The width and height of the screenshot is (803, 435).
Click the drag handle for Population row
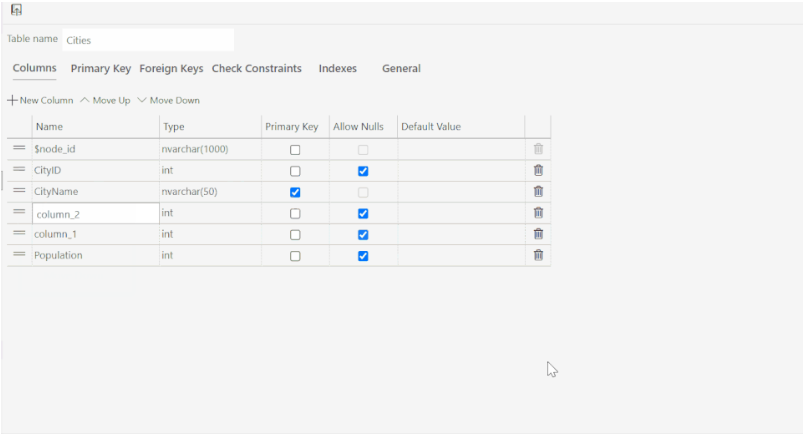19,255
